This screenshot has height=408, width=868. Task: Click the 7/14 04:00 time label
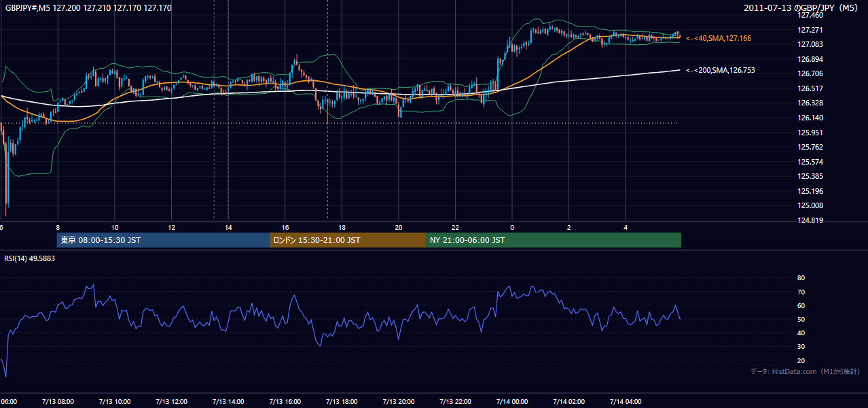click(x=626, y=401)
